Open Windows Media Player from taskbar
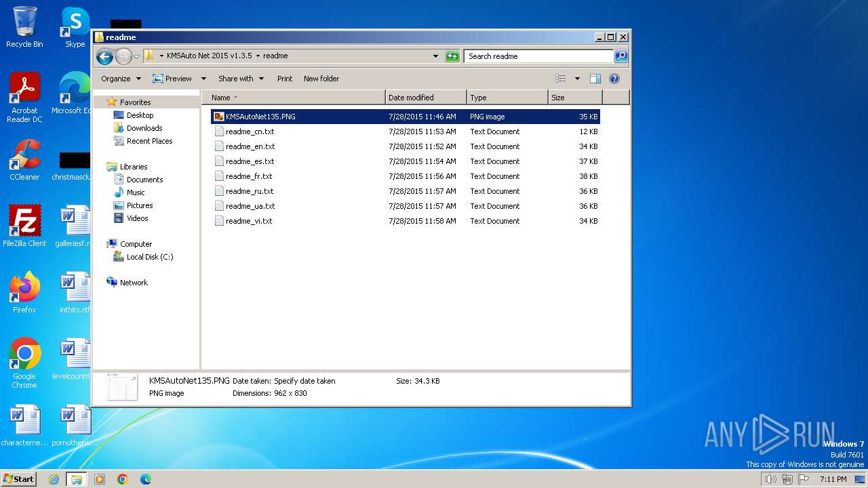The width and height of the screenshot is (868, 488). tap(100, 479)
